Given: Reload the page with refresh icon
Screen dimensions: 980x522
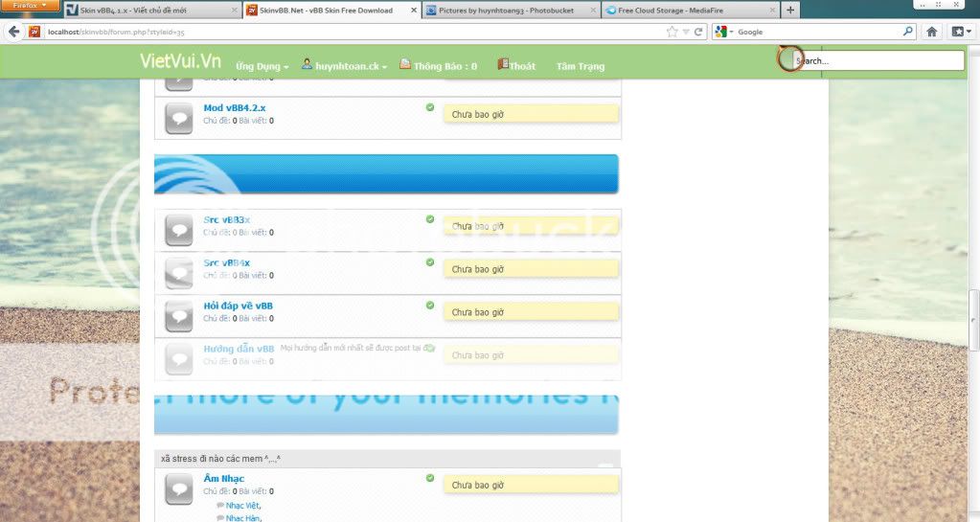Looking at the screenshot, I should click(x=699, y=32).
